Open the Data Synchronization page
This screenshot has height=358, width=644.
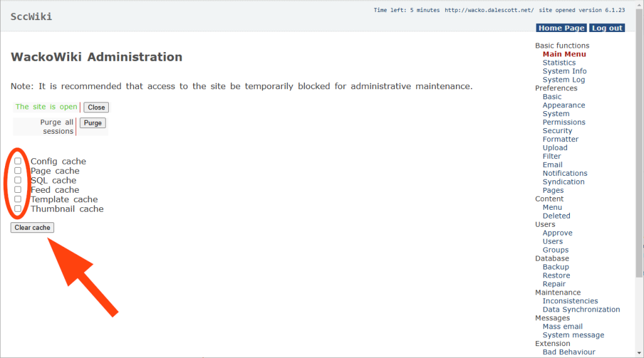coord(581,310)
